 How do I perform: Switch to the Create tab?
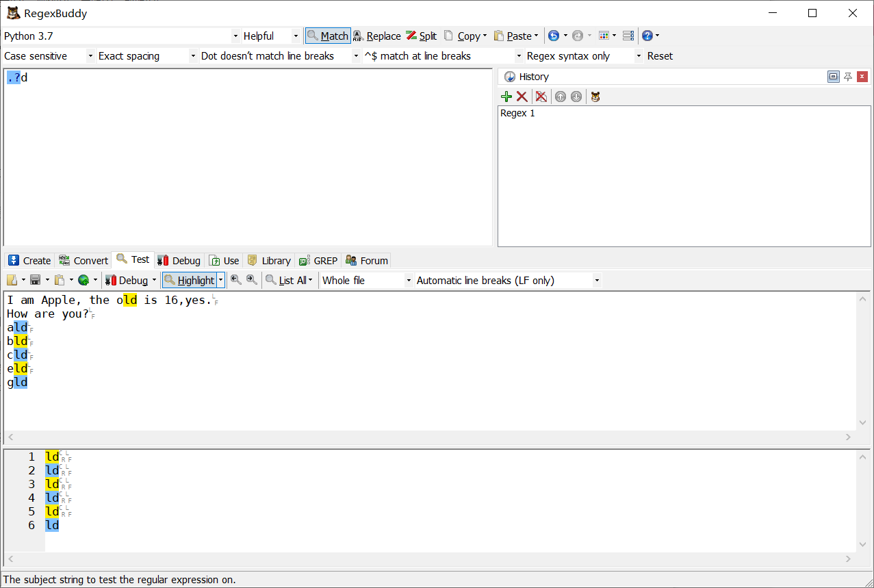point(29,260)
